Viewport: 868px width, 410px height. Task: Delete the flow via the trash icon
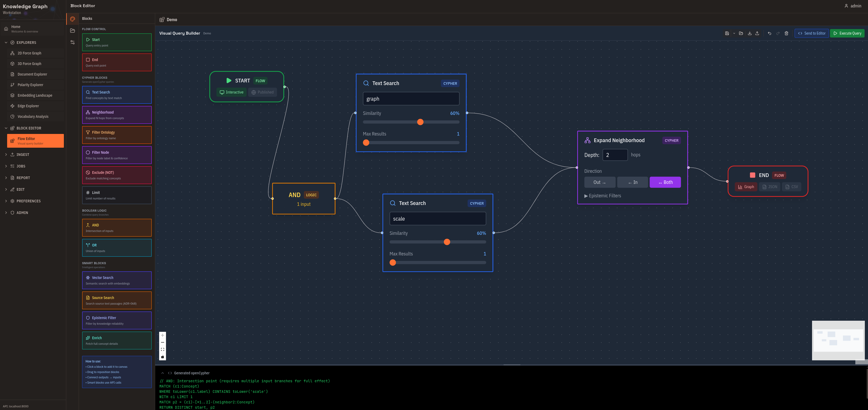pyautogui.click(x=786, y=33)
